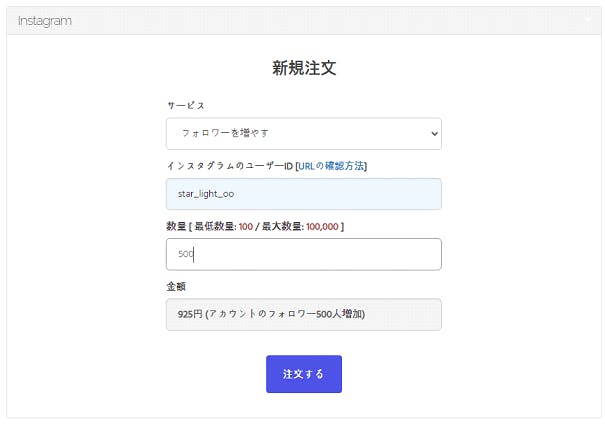Viewport: 605px width, 427px height.
Task: Click the minimum quantity value 100
Action: coord(245,226)
